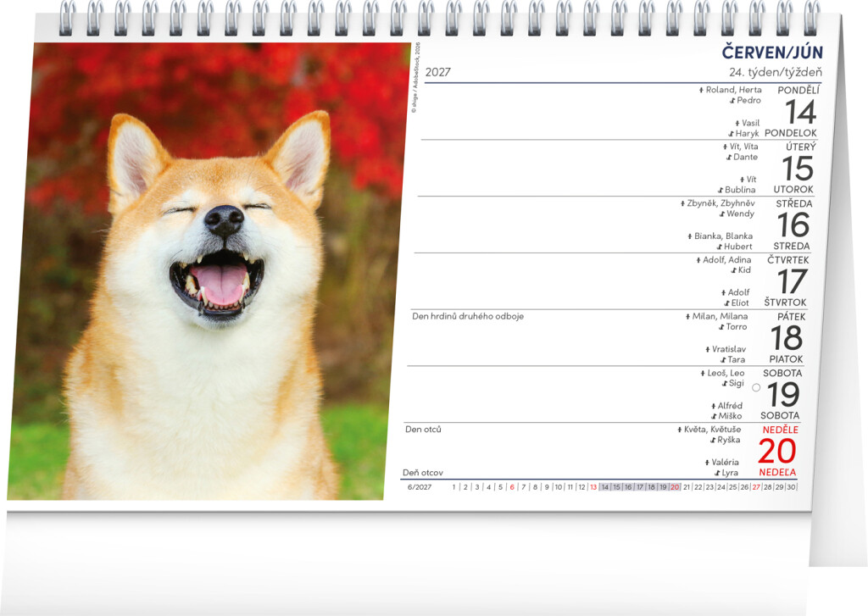
Task: Click red 27 in the mini month strip
Action: click(756, 487)
